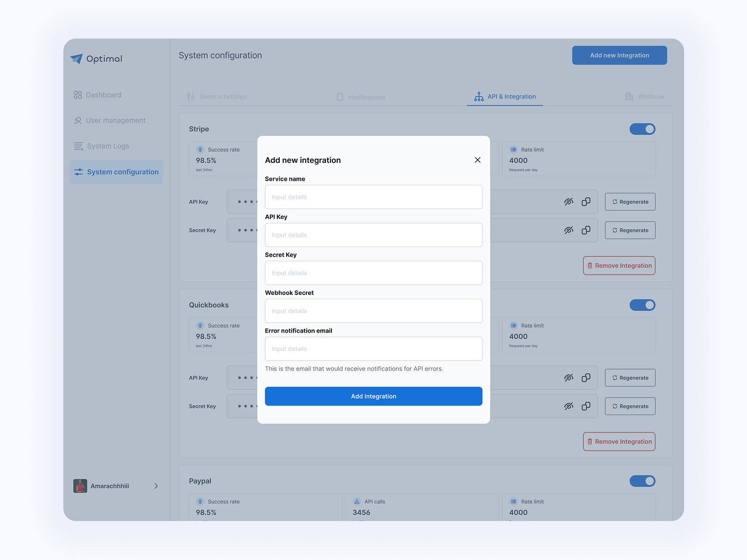Click the Optimal paper plane logo
Viewport: 747px width, 560px height.
[x=76, y=58]
